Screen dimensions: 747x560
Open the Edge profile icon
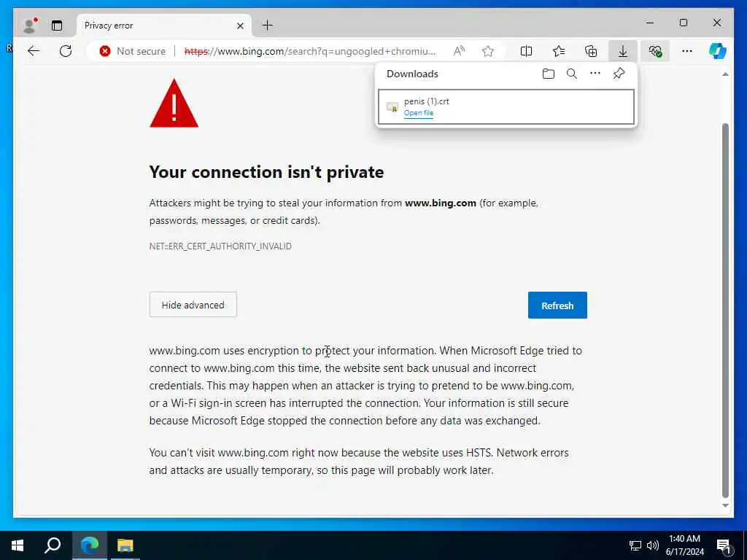pyautogui.click(x=30, y=26)
